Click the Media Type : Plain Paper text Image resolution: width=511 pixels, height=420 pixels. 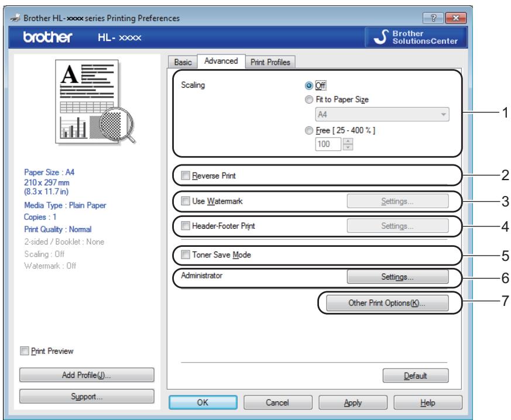(x=65, y=205)
